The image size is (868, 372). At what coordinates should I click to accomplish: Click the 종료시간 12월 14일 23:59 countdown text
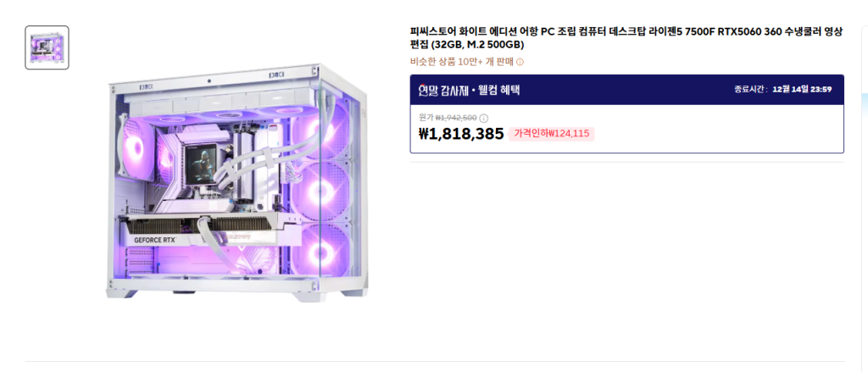782,89
